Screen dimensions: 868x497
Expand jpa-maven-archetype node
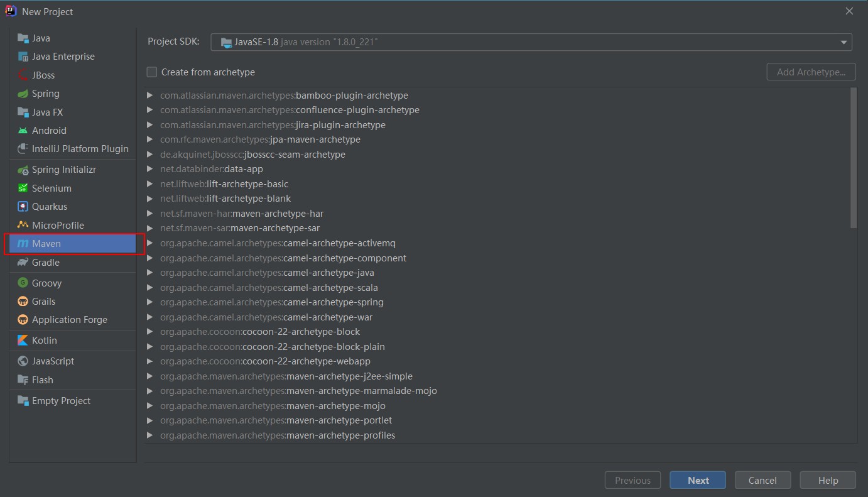[x=150, y=139]
